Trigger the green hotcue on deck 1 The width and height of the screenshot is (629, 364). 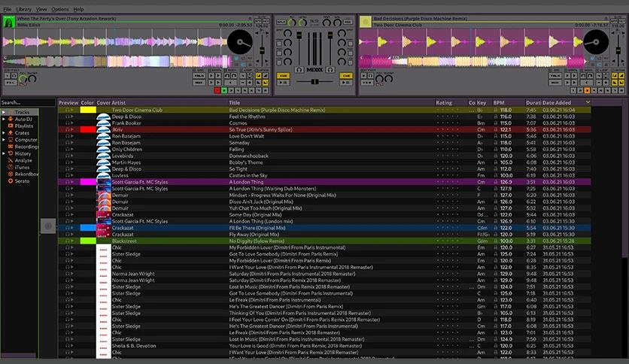point(224,90)
